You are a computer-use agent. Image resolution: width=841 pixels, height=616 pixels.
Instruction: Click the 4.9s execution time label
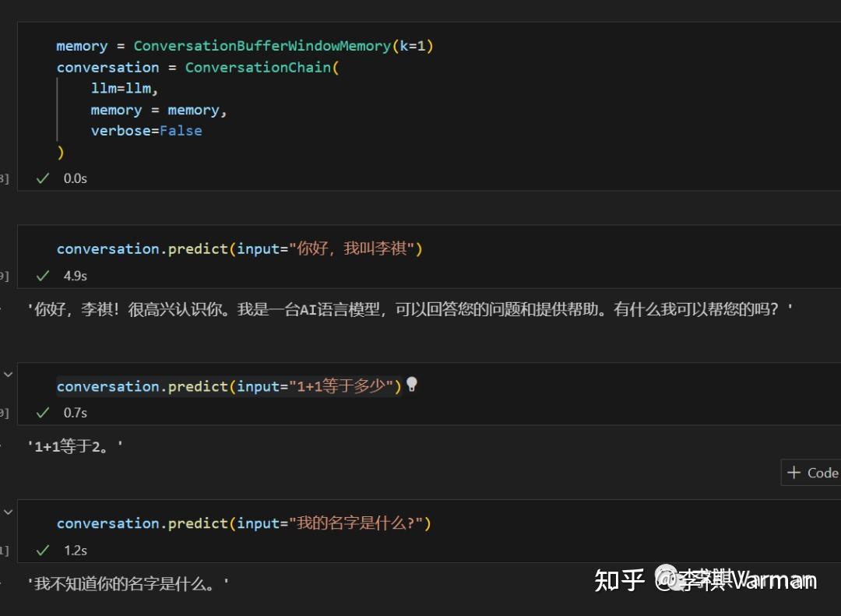click(x=76, y=276)
